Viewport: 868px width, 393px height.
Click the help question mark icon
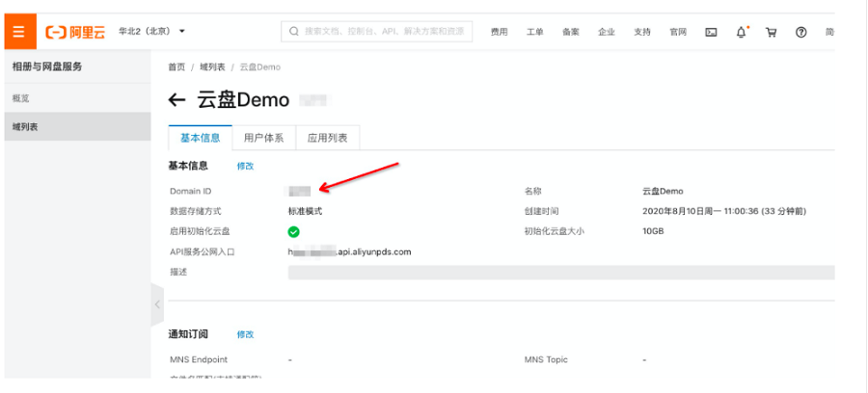coord(800,32)
